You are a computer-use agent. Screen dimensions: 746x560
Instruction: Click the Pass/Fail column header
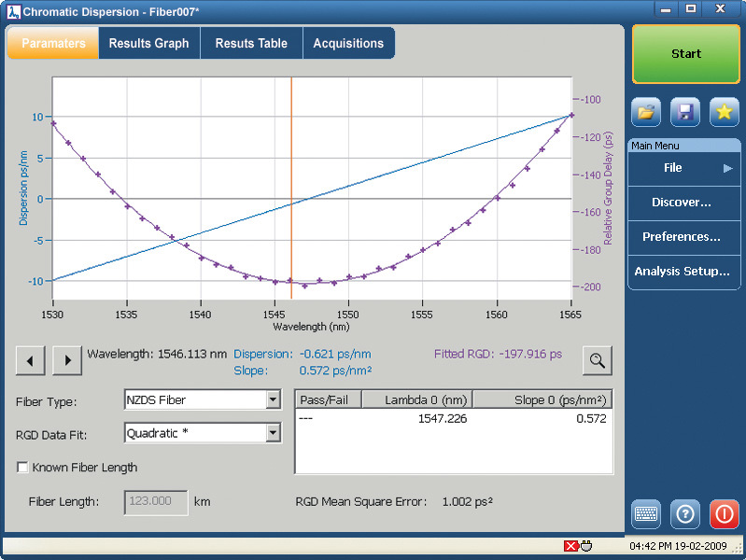(x=329, y=399)
